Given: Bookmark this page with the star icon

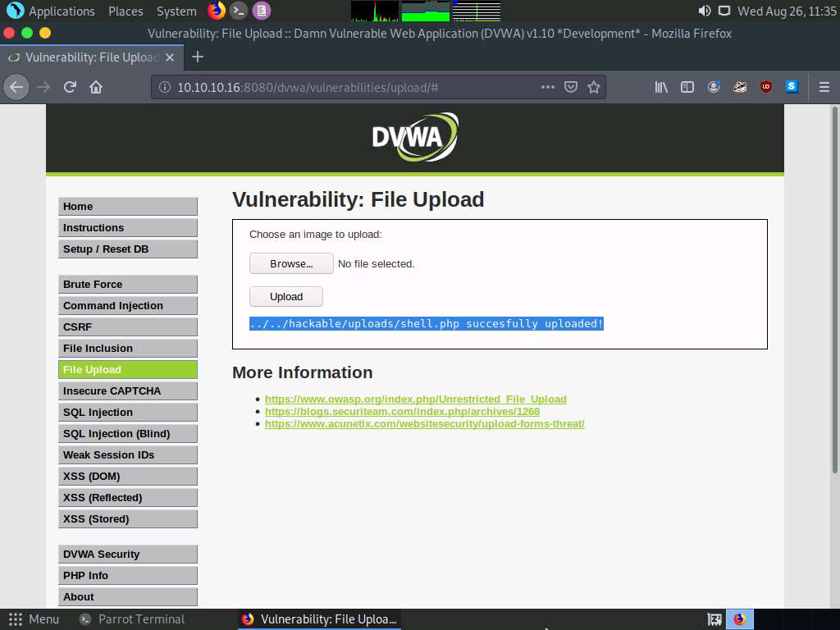Looking at the screenshot, I should pos(594,87).
